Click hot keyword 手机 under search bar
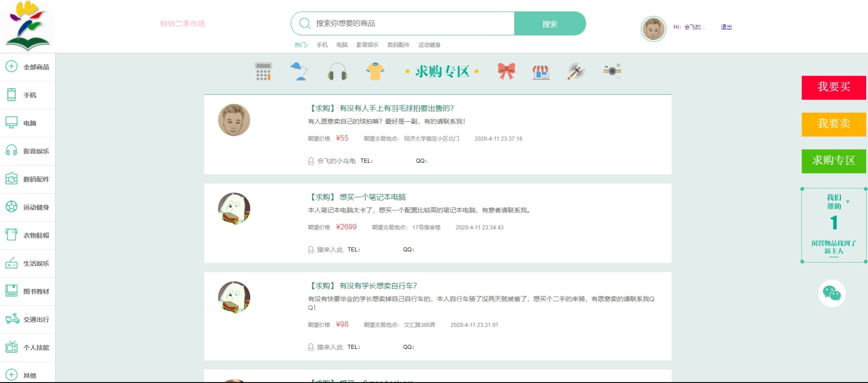 (x=322, y=45)
